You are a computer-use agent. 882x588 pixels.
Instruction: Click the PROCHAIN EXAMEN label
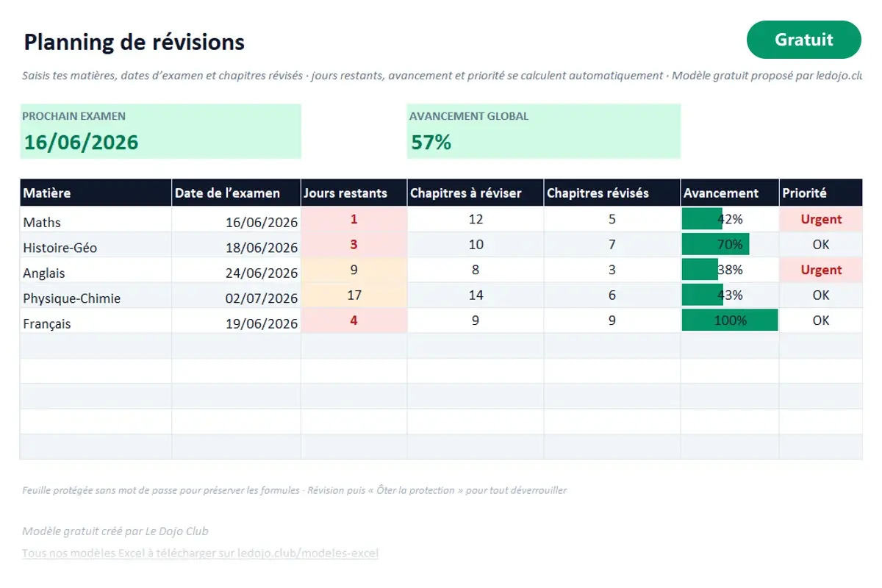tap(73, 116)
